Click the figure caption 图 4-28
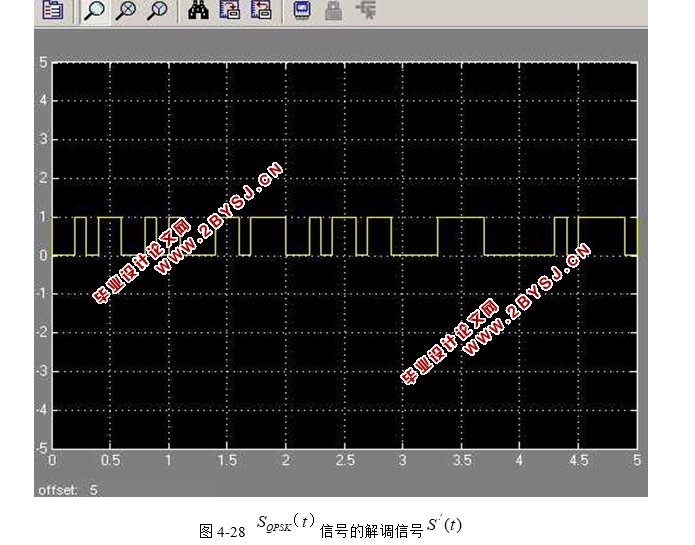695x545 pixels. point(222,527)
